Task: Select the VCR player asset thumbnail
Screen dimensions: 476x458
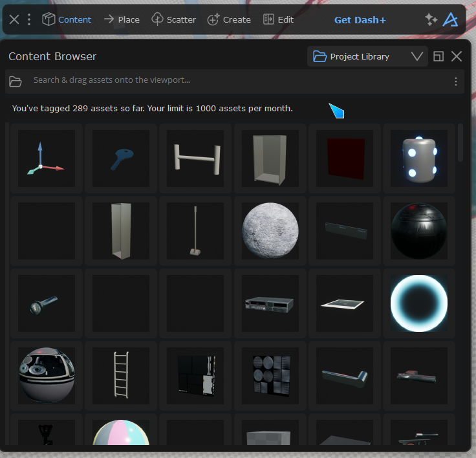Action: tap(270, 303)
